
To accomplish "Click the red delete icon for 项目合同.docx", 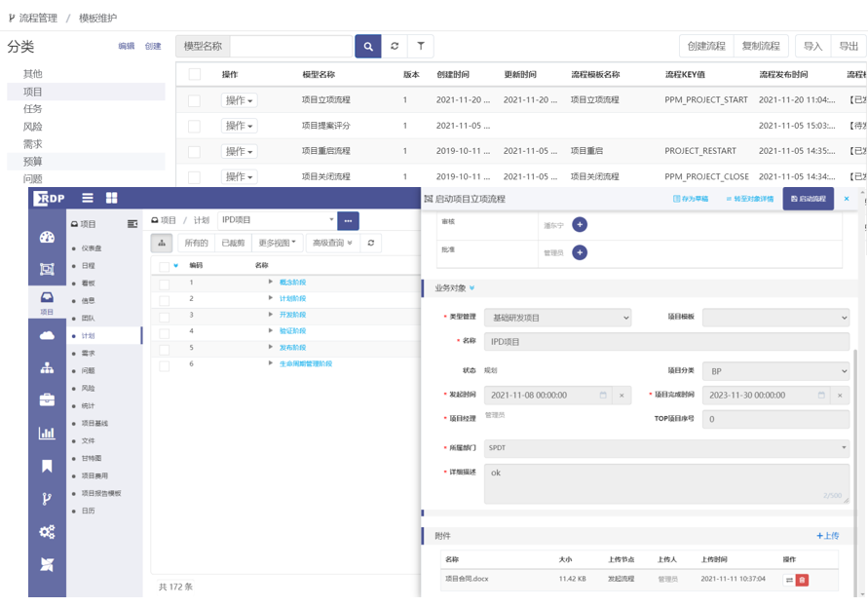I will (802, 580).
